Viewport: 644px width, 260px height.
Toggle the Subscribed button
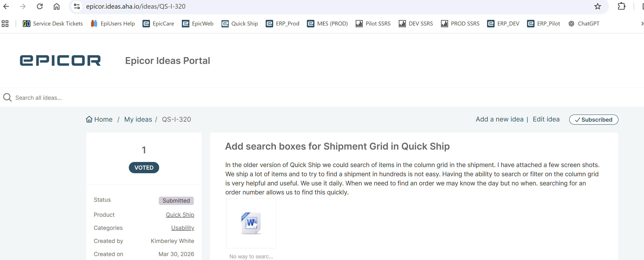click(594, 120)
